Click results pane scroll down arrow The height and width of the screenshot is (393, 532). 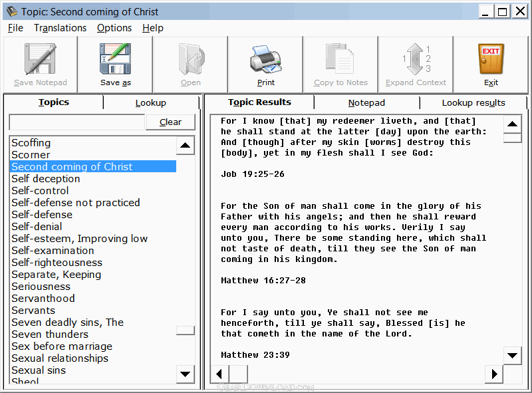pos(512,355)
